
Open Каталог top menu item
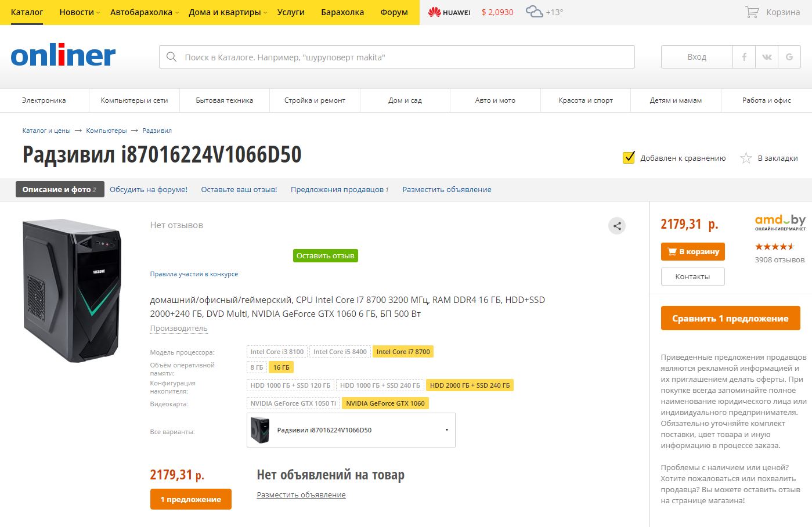pyautogui.click(x=27, y=12)
